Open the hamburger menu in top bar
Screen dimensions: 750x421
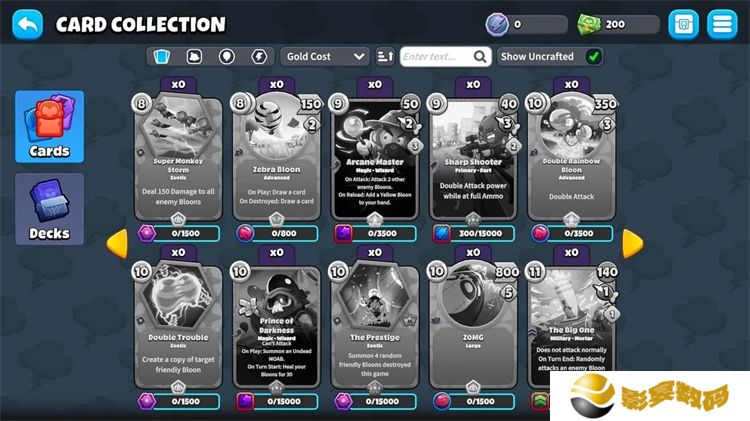722,24
